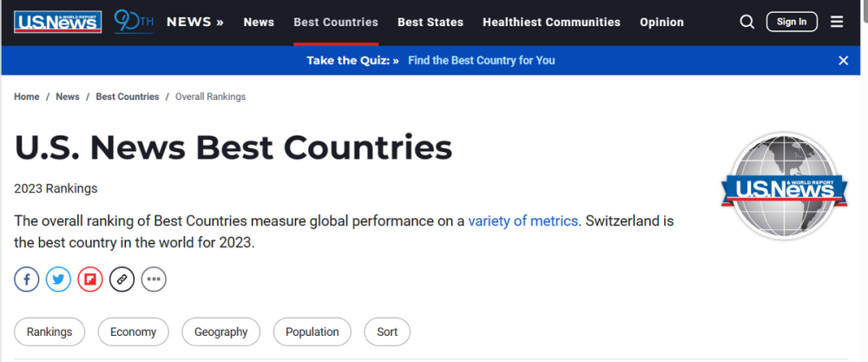The image size is (868, 362).
Task: Click the Sign In button
Action: pyautogui.click(x=792, y=23)
